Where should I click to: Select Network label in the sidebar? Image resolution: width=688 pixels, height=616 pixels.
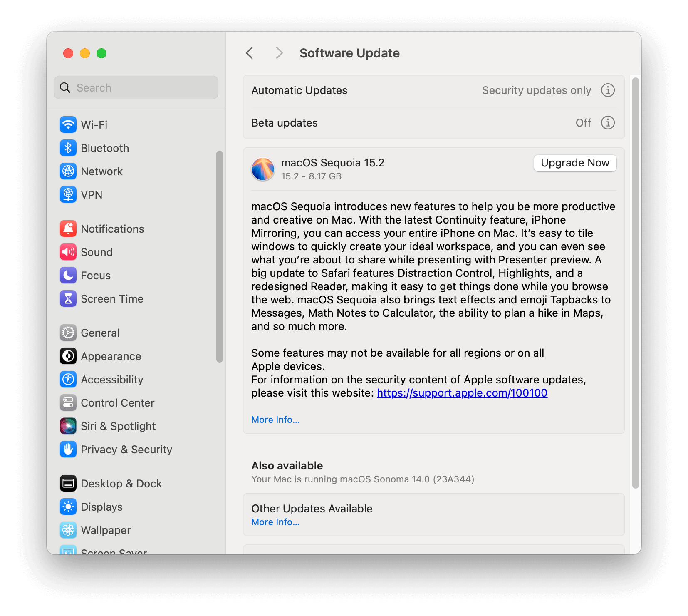[x=102, y=171]
